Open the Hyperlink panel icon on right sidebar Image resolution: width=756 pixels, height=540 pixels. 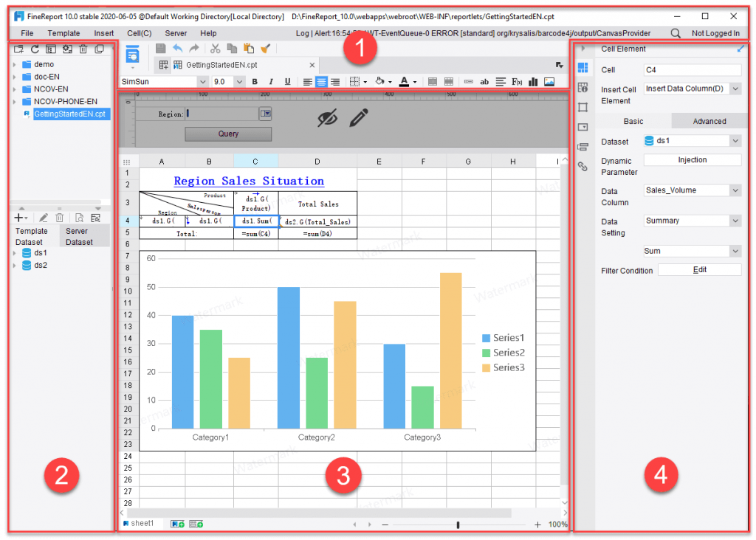point(583,167)
